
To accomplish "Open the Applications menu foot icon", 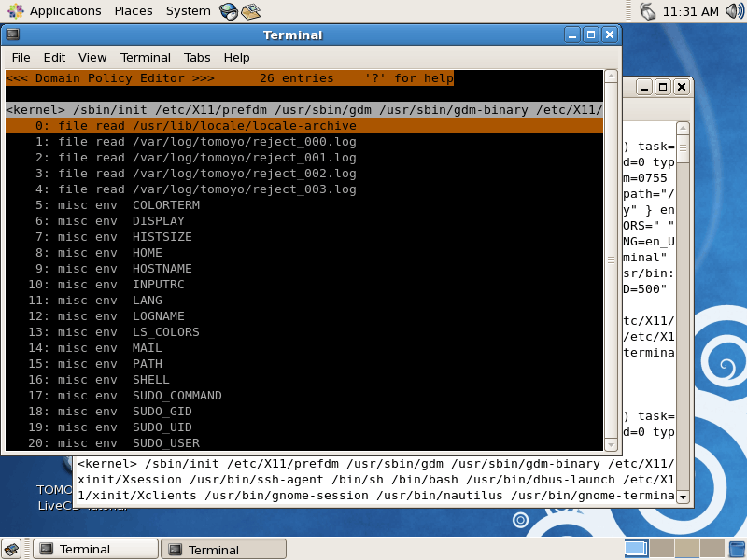I will [x=15, y=10].
